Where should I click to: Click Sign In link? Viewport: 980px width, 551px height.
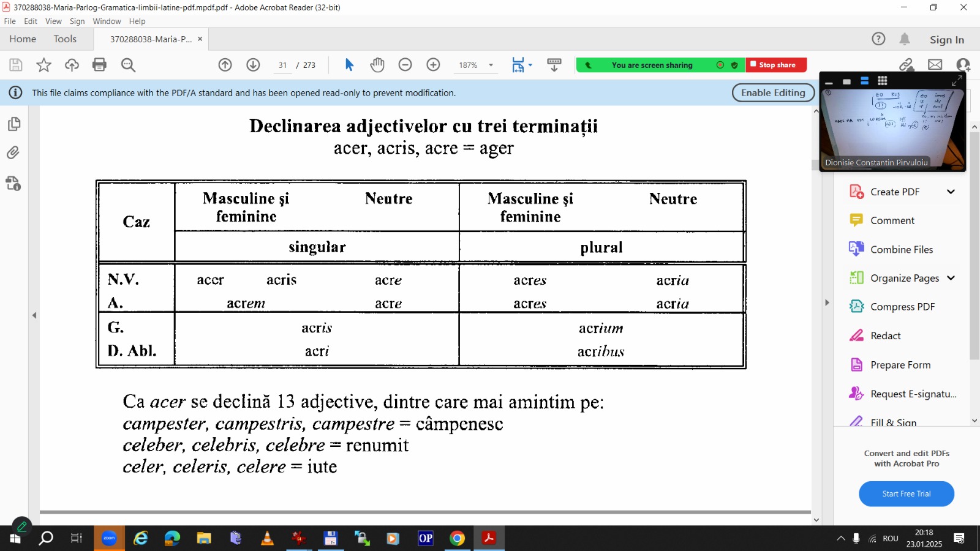coord(946,40)
